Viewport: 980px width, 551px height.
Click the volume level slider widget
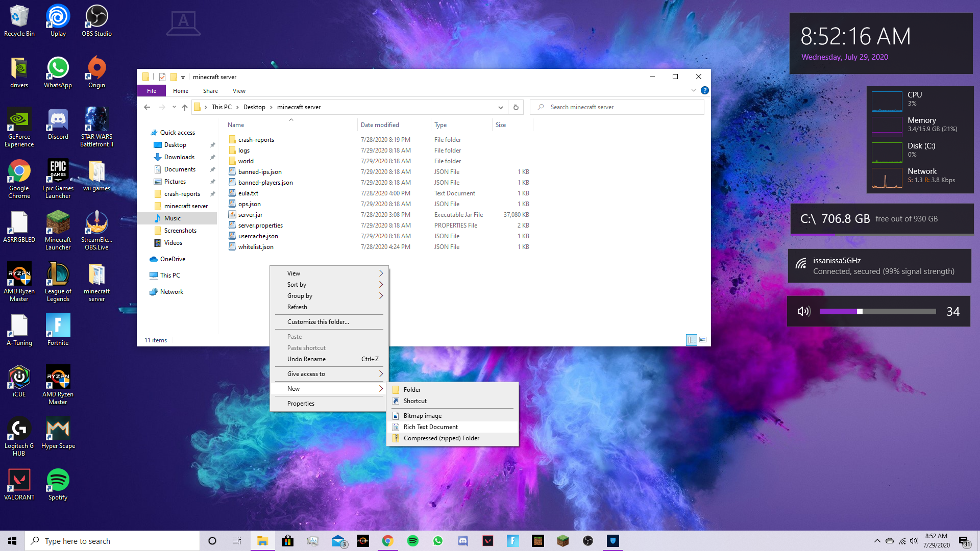click(877, 311)
